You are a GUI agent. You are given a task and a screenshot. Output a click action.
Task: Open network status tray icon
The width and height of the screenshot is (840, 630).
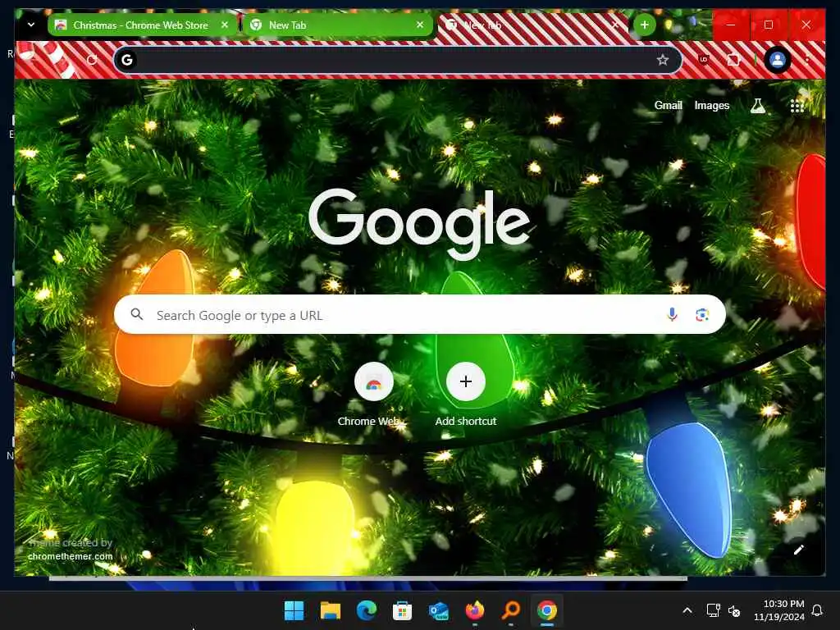713,610
